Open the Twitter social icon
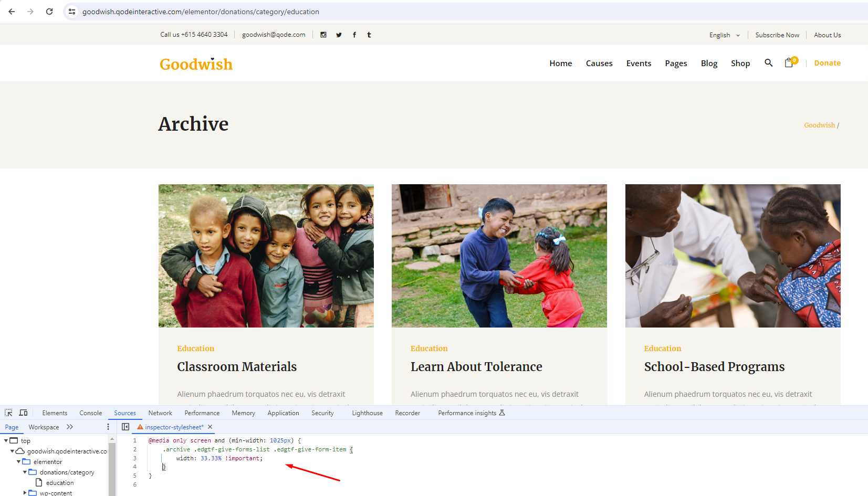868x496 pixels. coord(339,35)
